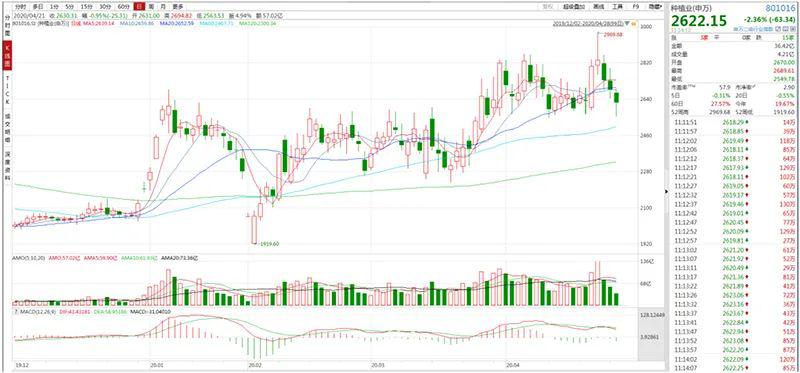
Task: Open the 工具 tools menu
Action: point(618,7)
